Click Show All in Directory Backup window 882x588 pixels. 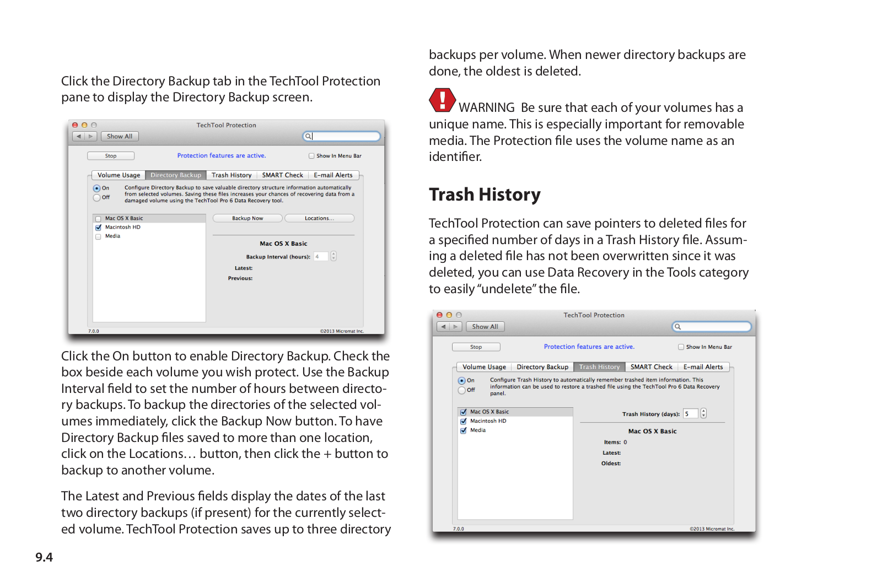pyautogui.click(x=120, y=136)
